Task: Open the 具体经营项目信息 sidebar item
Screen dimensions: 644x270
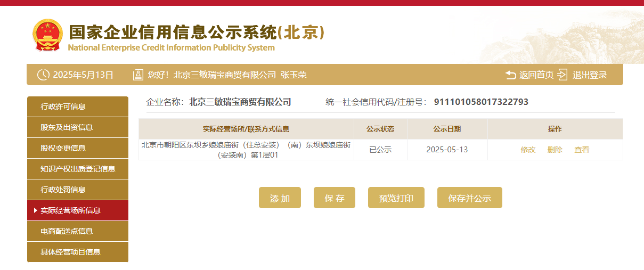Action: 78,252
